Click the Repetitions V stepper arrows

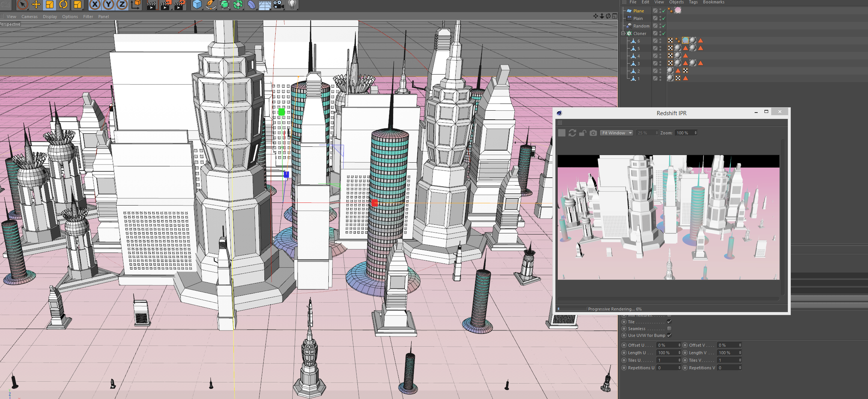[740, 368]
